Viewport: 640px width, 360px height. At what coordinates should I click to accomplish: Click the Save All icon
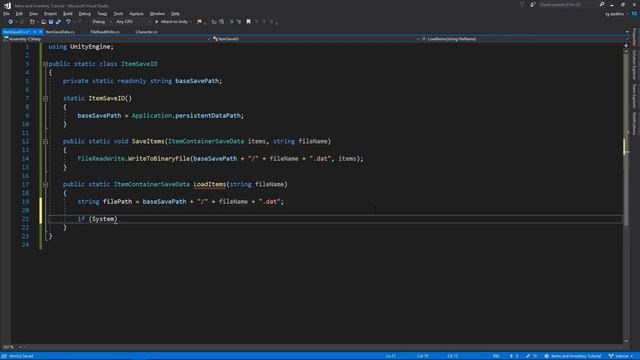pyautogui.click(x=58, y=22)
